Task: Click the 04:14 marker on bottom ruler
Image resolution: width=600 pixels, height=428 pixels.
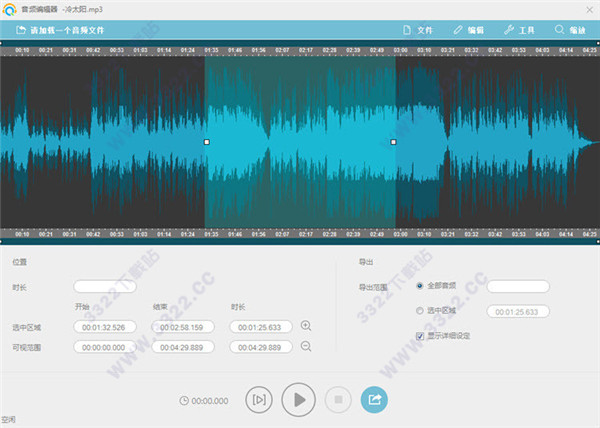Action: (x=566, y=234)
